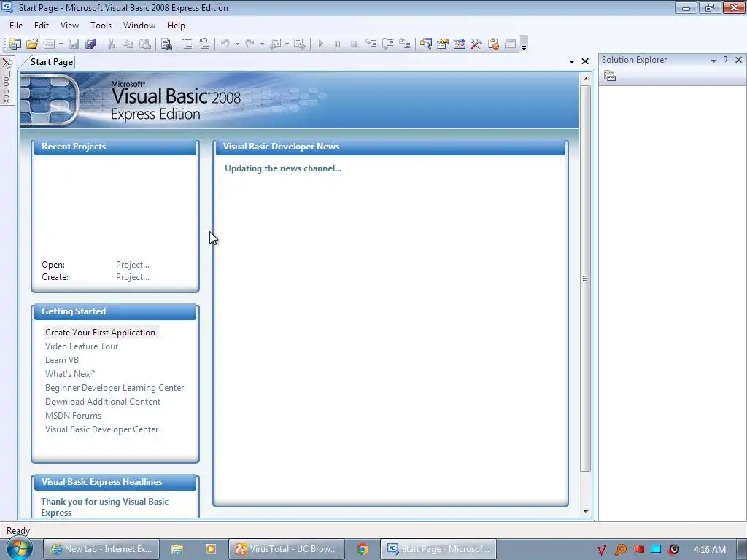This screenshot has width=747, height=560.
Task: Open the Window menu
Action: pos(139,26)
